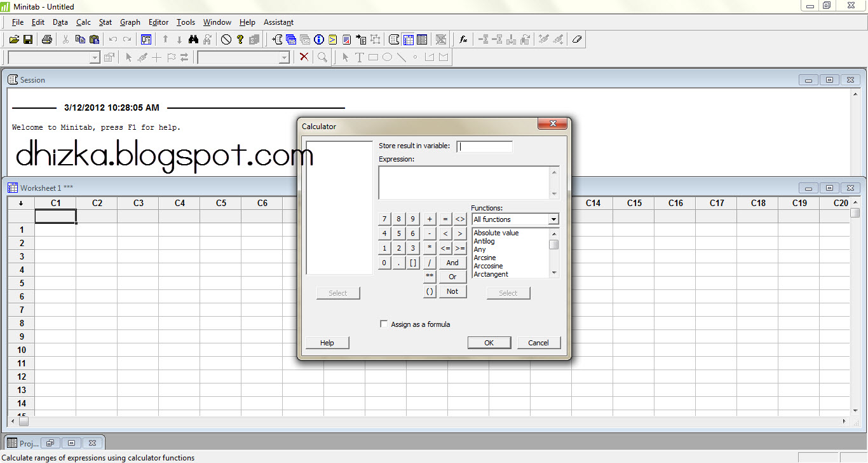Save project using the floppy disk icon
868x463 pixels.
[28, 39]
